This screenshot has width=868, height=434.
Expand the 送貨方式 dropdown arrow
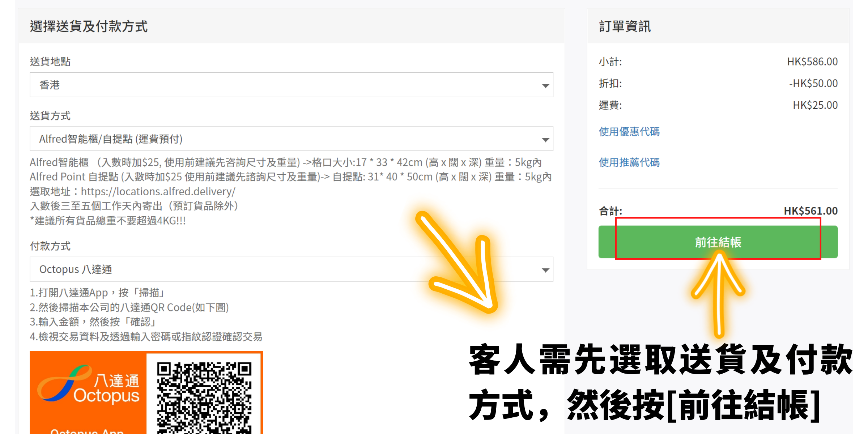pyautogui.click(x=545, y=140)
